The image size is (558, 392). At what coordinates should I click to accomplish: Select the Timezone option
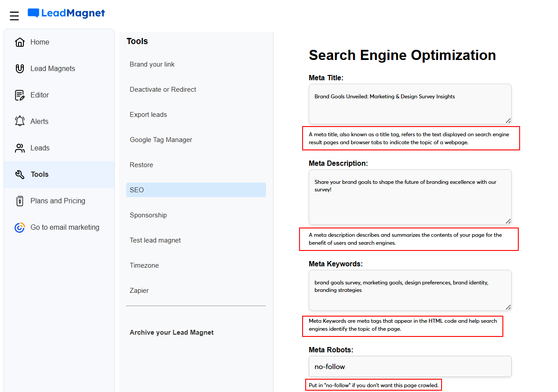144,265
